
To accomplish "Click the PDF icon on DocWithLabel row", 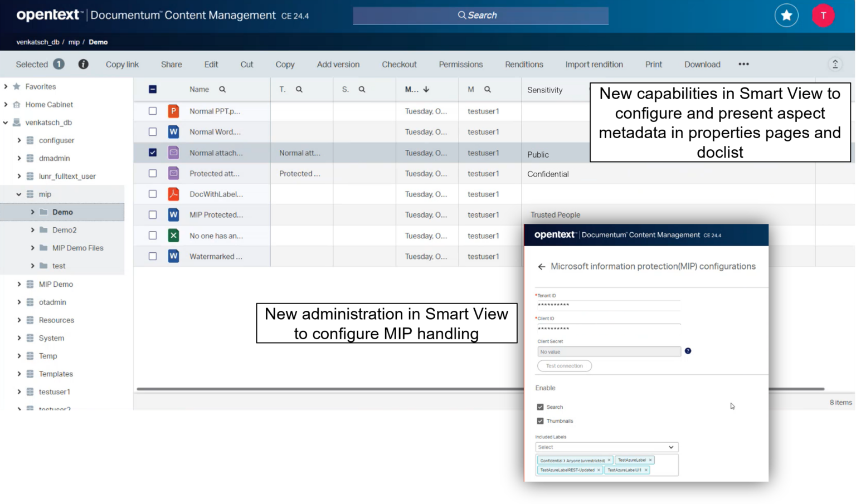I will [x=173, y=194].
